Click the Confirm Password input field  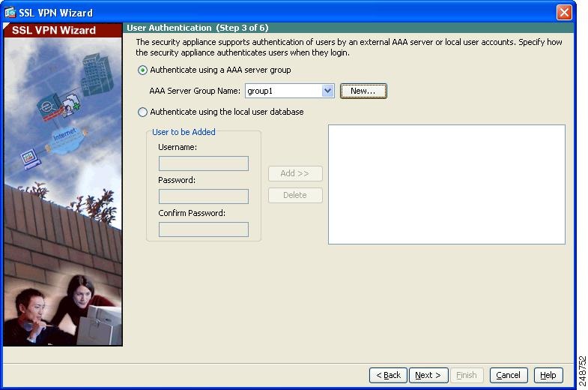(204, 229)
